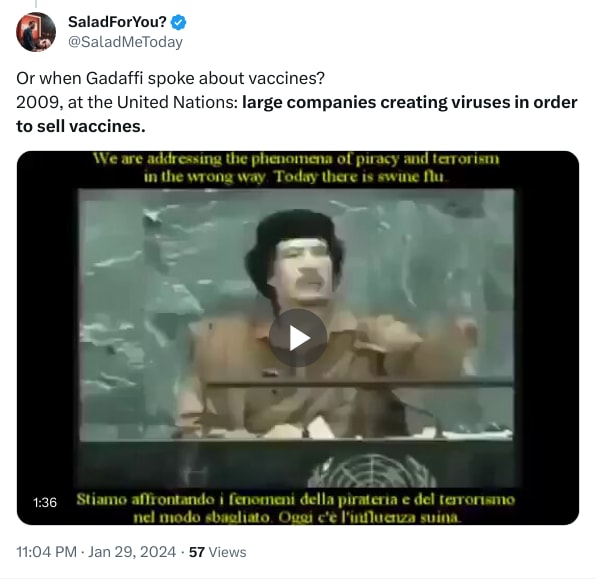Click the bold "to sell vaccines." text

point(81,126)
